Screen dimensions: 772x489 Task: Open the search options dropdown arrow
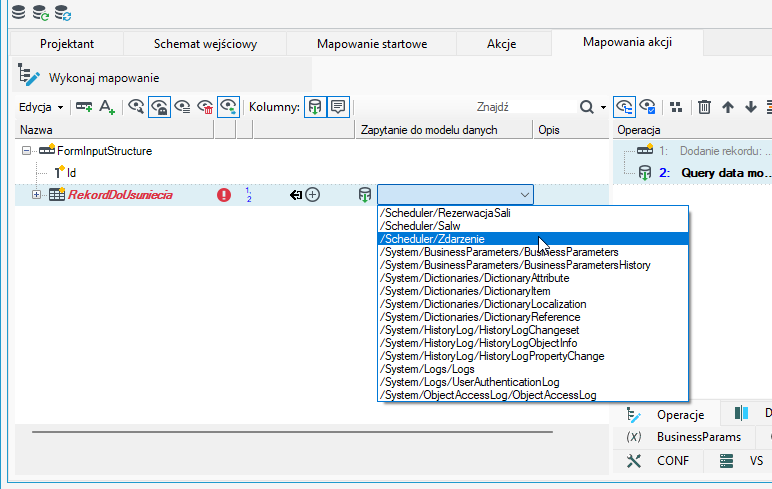(x=603, y=107)
